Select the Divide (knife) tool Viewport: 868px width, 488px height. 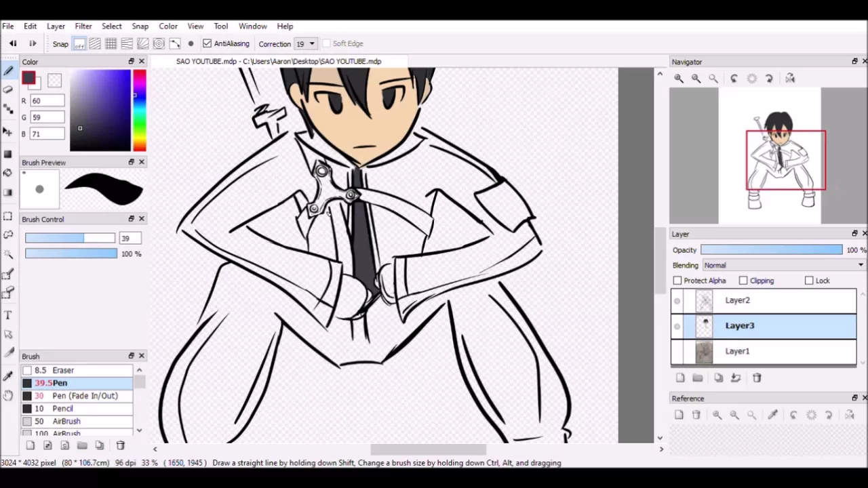click(x=8, y=353)
